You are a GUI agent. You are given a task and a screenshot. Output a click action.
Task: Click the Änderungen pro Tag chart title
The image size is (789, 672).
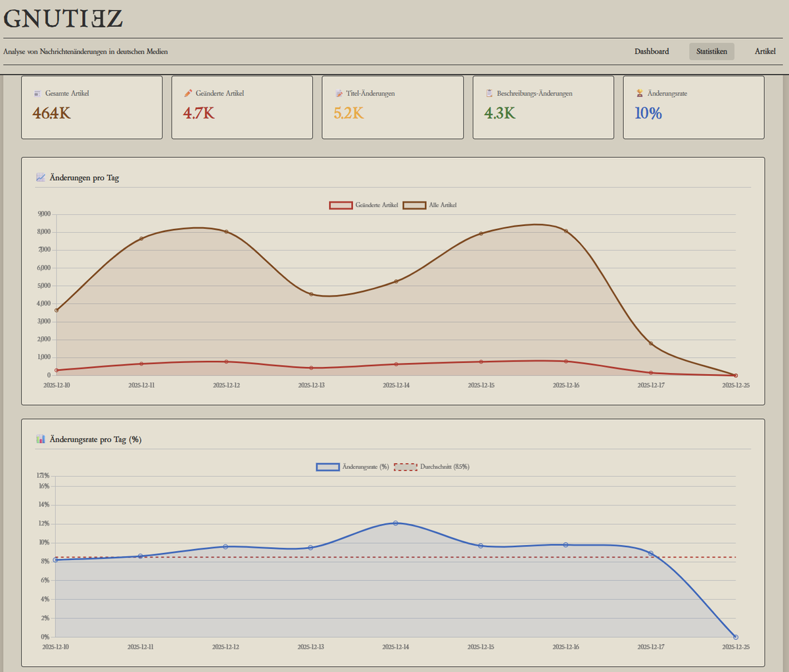pos(84,178)
